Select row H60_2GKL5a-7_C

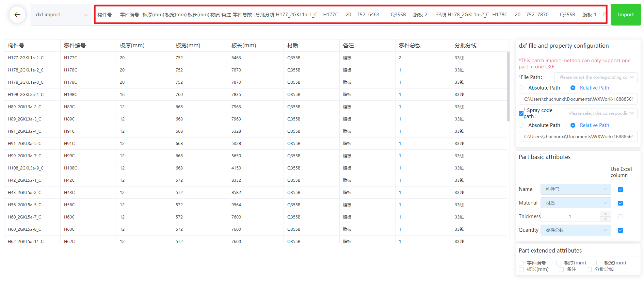256,217
